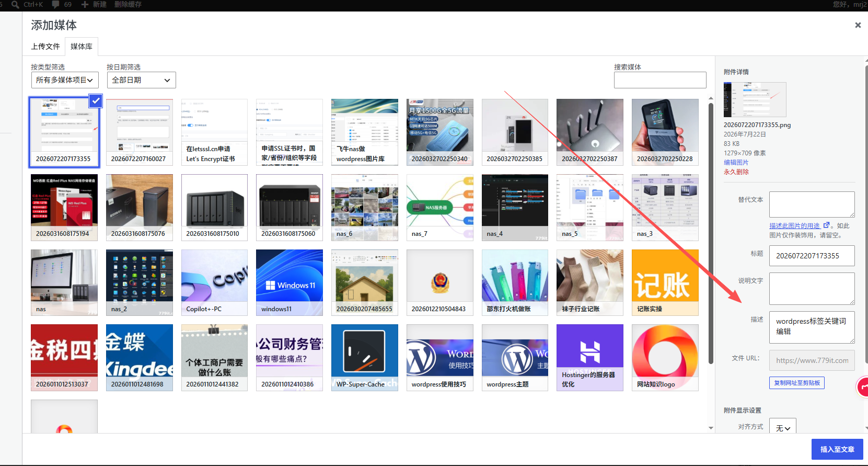Select the 在letsssl.cn申请 Let's Encrypt证书 thumbnail
Viewport: 868px width, 466px height.
[x=214, y=132]
